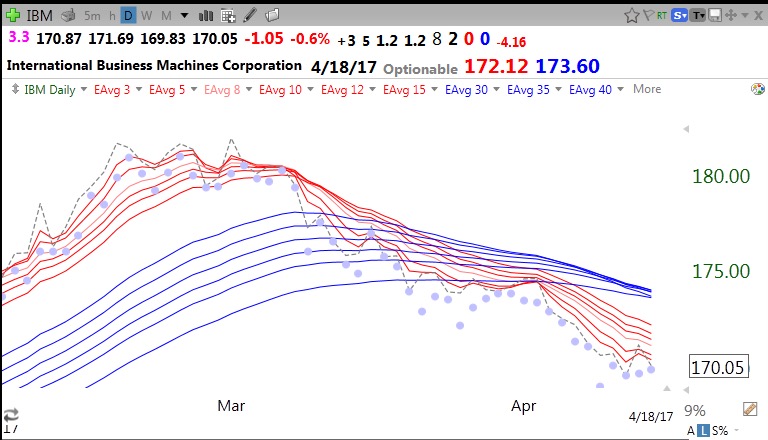Click the RT real-time indicator
The height and width of the screenshot is (440, 768).
(x=662, y=16)
